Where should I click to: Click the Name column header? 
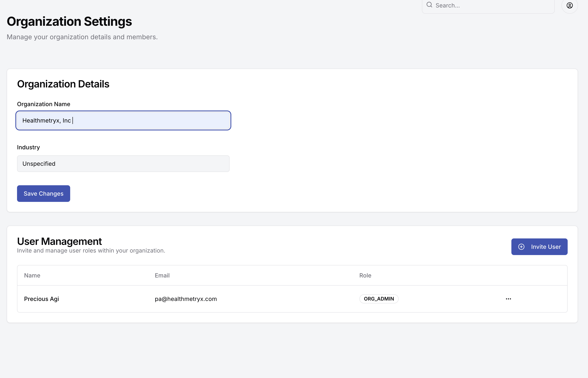click(x=32, y=275)
